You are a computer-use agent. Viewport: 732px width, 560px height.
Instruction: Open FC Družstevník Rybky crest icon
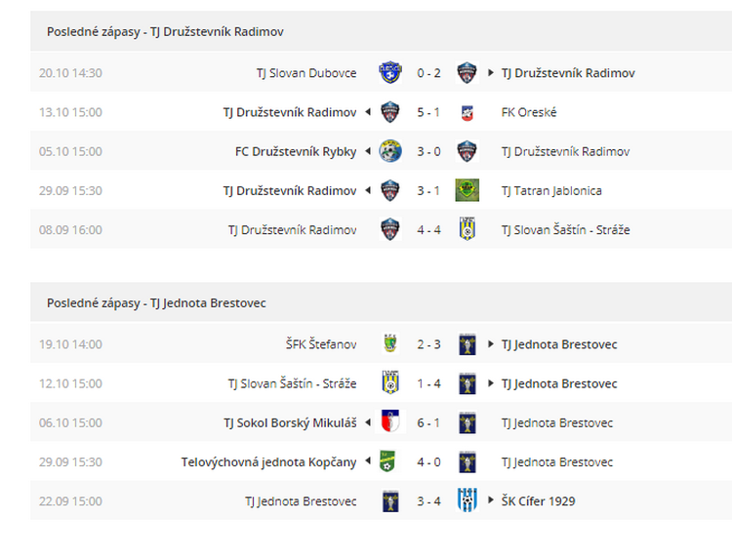(390, 151)
